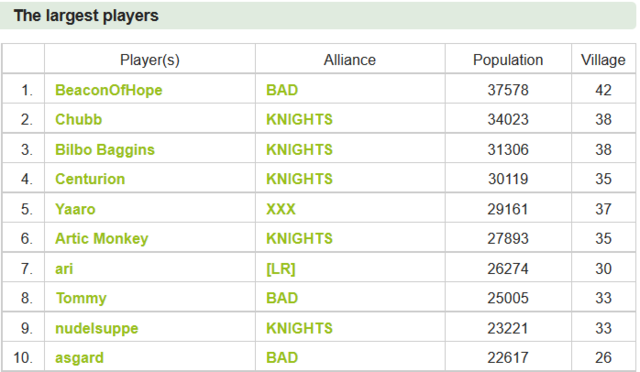640x372 pixels.
Task: Open the [LR] alliance link
Action: coord(280,269)
